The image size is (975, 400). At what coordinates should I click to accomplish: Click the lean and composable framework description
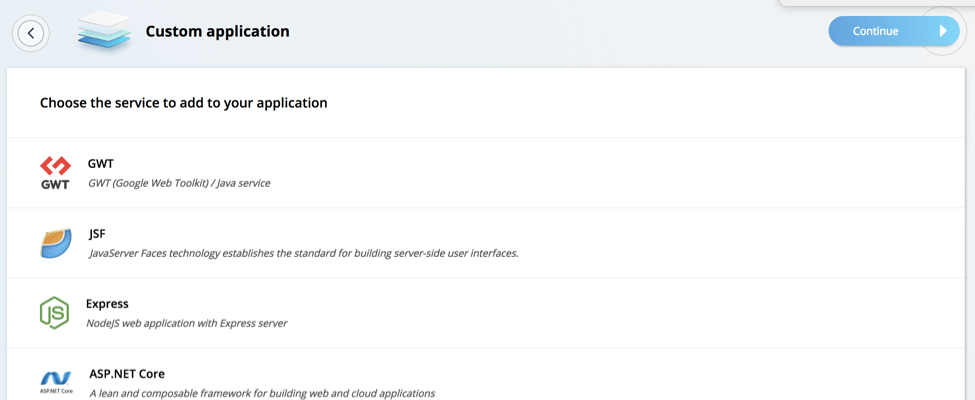pyautogui.click(x=262, y=393)
